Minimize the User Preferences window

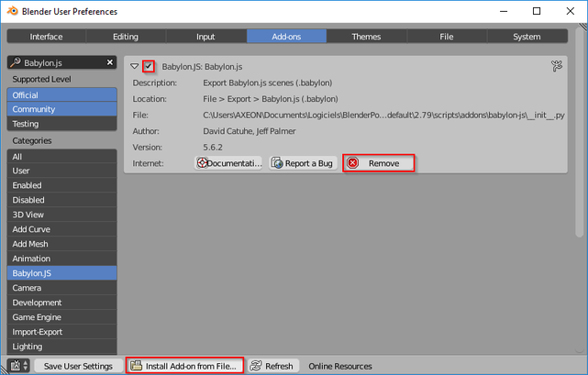point(504,11)
